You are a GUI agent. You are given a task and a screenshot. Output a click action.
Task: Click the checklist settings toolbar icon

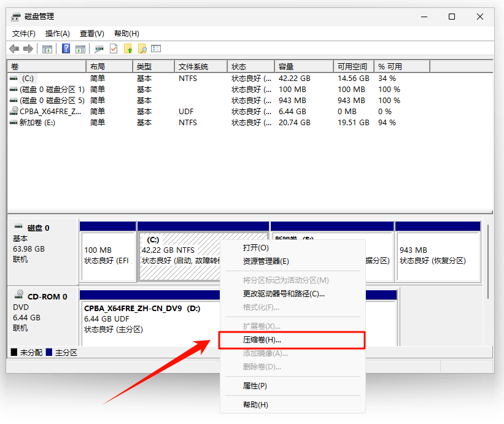[156, 48]
